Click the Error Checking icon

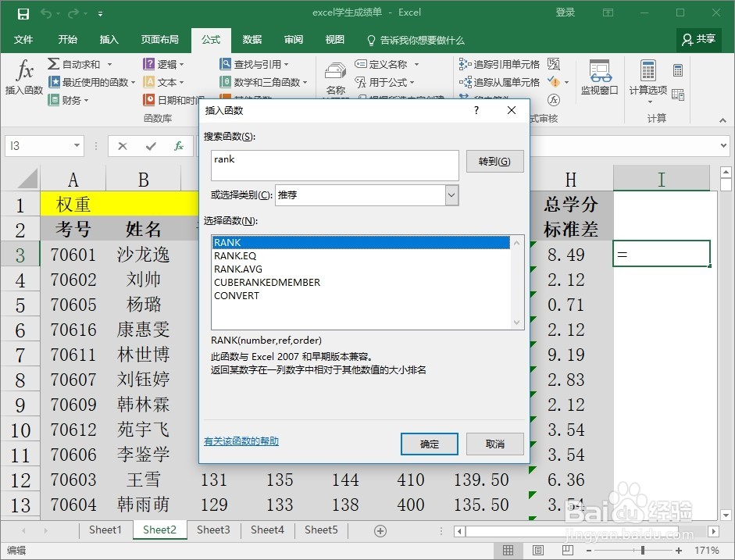[553, 82]
